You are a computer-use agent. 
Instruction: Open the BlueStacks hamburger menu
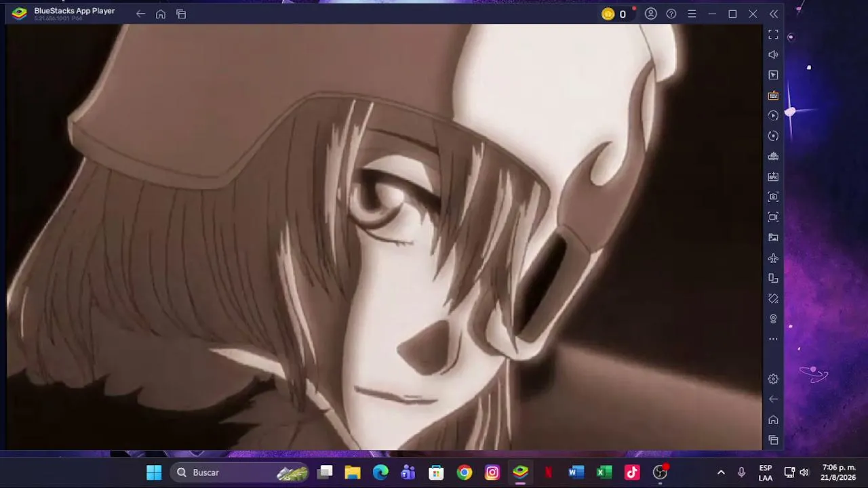692,14
